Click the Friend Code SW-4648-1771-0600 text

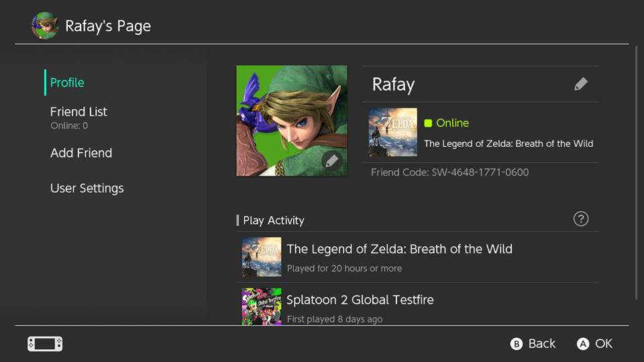pos(449,172)
